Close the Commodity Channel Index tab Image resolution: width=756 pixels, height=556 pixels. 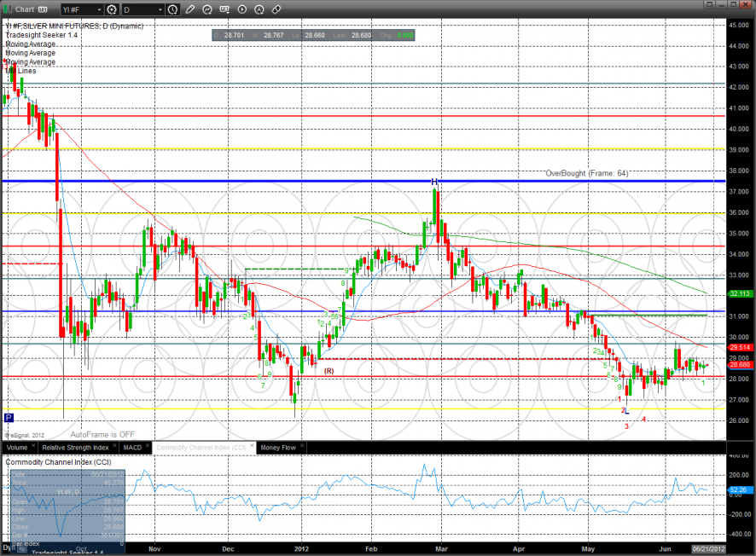click(253, 447)
